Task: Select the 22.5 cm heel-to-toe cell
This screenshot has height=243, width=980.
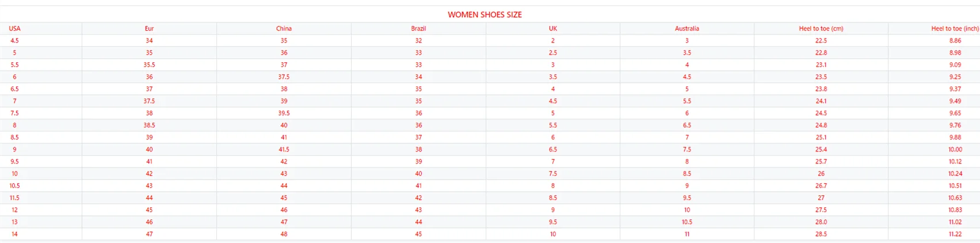Action: click(821, 40)
